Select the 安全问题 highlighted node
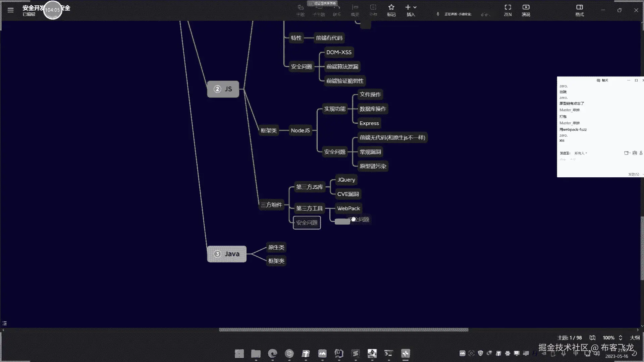 307,223
